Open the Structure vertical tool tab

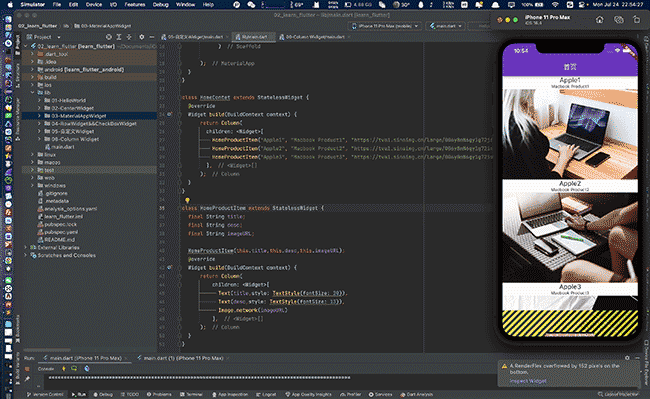[x=17, y=75]
